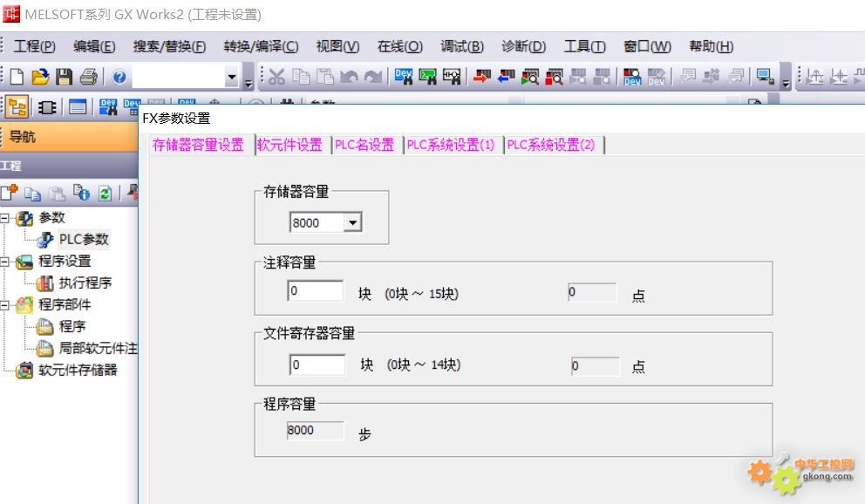Select PLC参数 in the project tree
865x504 pixels.
[x=84, y=239]
